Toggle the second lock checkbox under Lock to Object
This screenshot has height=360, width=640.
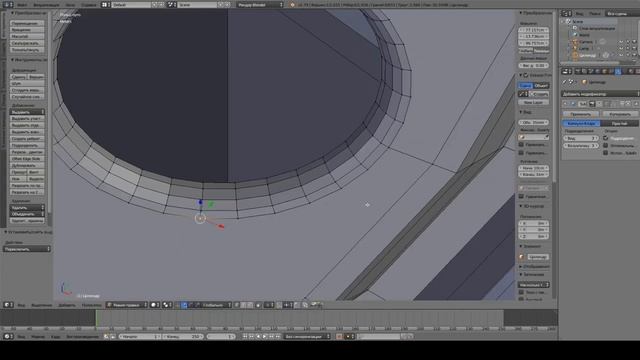521,153
